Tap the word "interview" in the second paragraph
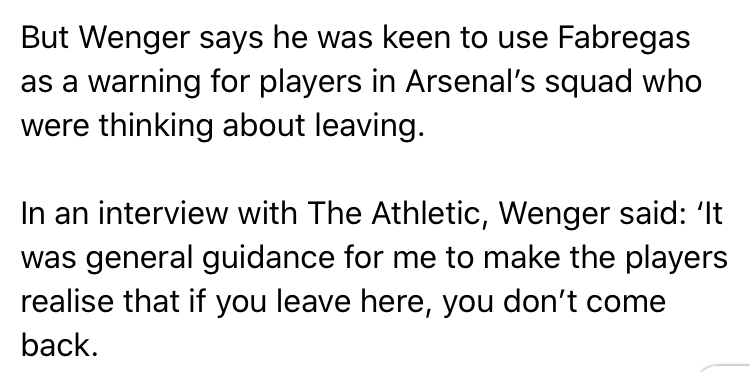 pyautogui.click(x=163, y=214)
